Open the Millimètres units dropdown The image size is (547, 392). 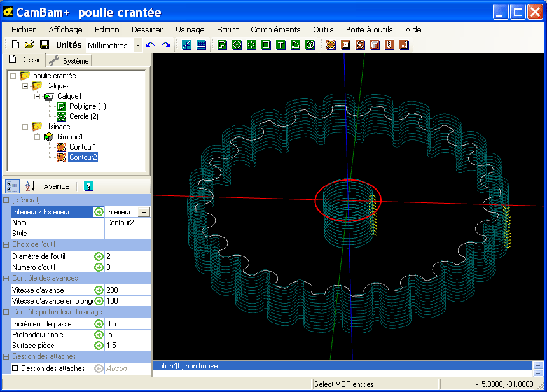(138, 45)
